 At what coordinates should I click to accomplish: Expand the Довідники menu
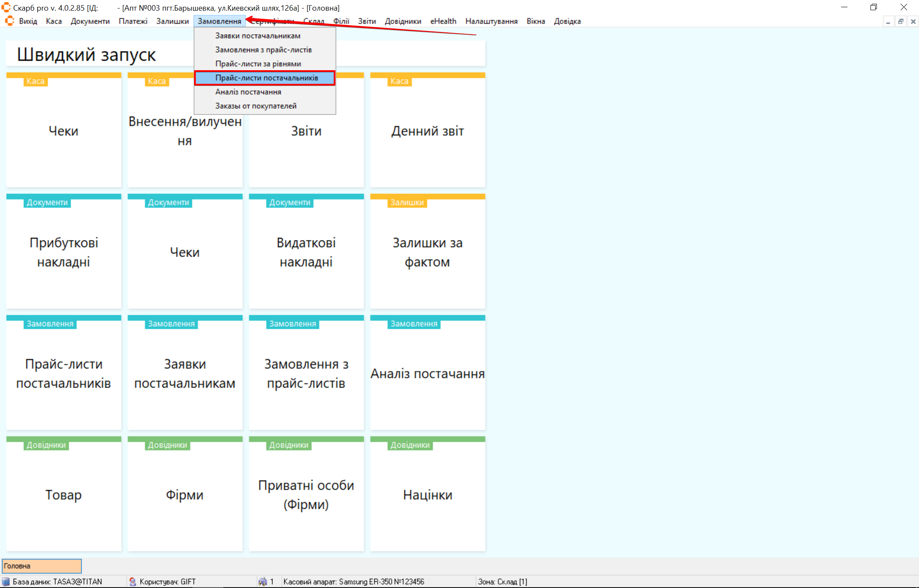coord(403,21)
